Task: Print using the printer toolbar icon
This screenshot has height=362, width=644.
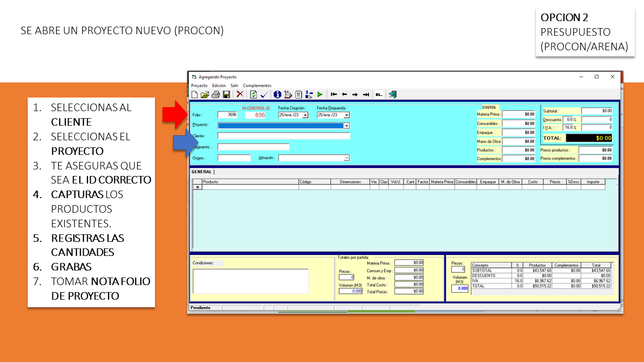Action: click(x=215, y=95)
